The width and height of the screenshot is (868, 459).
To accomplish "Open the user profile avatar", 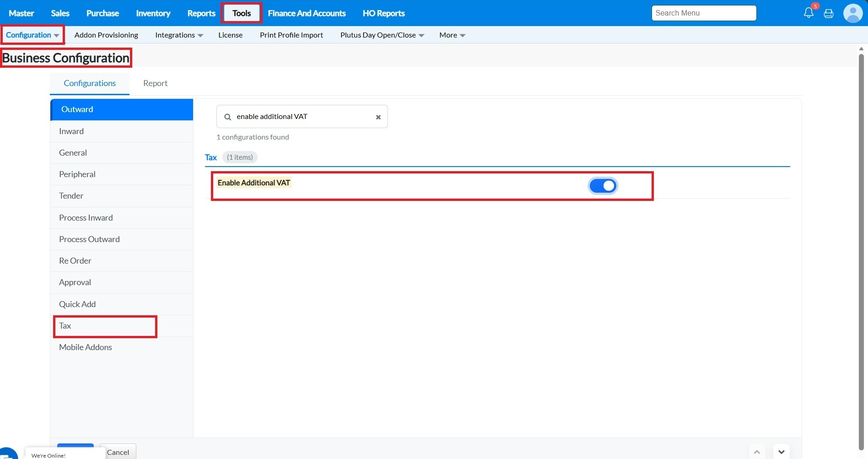I will (852, 13).
